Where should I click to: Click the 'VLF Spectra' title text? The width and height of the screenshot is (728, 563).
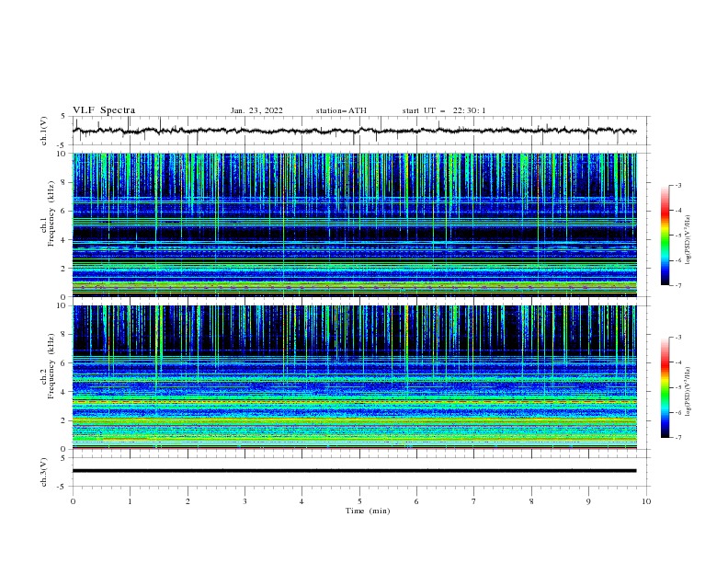[104, 110]
